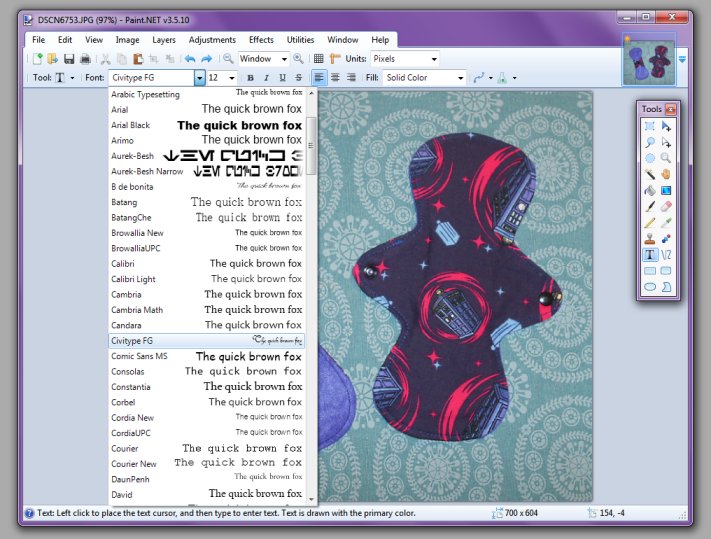Toggle italic text formatting
This screenshot has width=711, height=539.
(x=267, y=78)
